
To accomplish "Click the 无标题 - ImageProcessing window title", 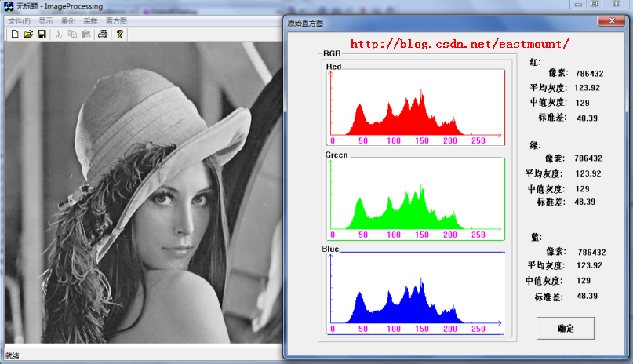I will click(x=60, y=6).
